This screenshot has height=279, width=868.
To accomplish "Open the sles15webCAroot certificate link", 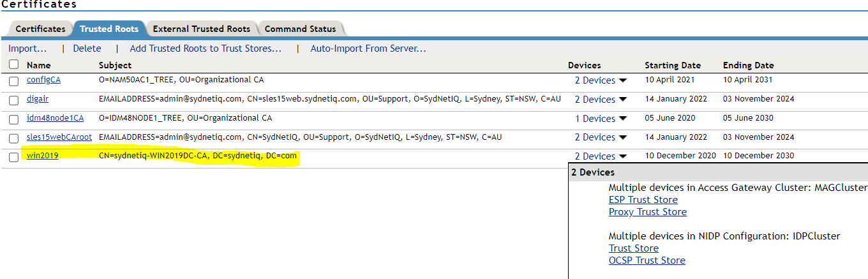I will pos(59,137).
